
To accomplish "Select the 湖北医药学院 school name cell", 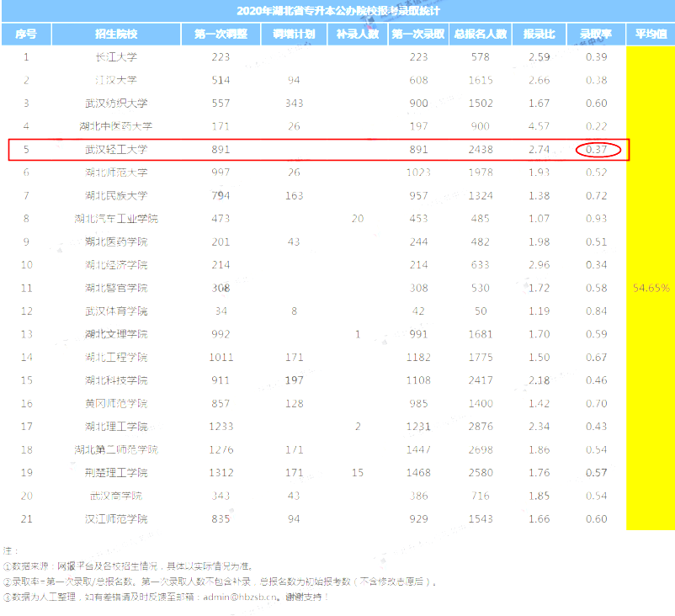I will [x=116, y=242].
